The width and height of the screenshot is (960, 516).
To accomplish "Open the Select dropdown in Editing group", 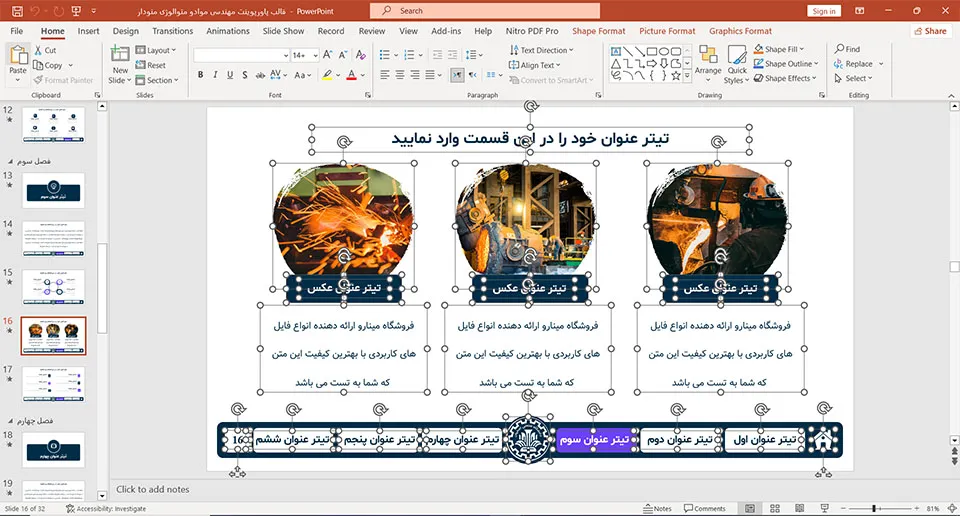I will pyautogui.click(x=853, y=78).
